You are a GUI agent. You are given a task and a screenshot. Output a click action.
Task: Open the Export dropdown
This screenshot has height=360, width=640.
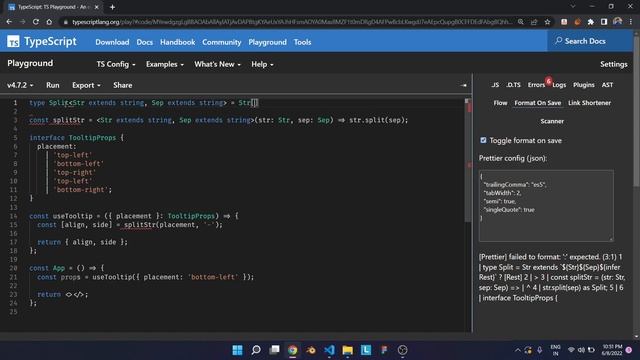pos(86,85)
